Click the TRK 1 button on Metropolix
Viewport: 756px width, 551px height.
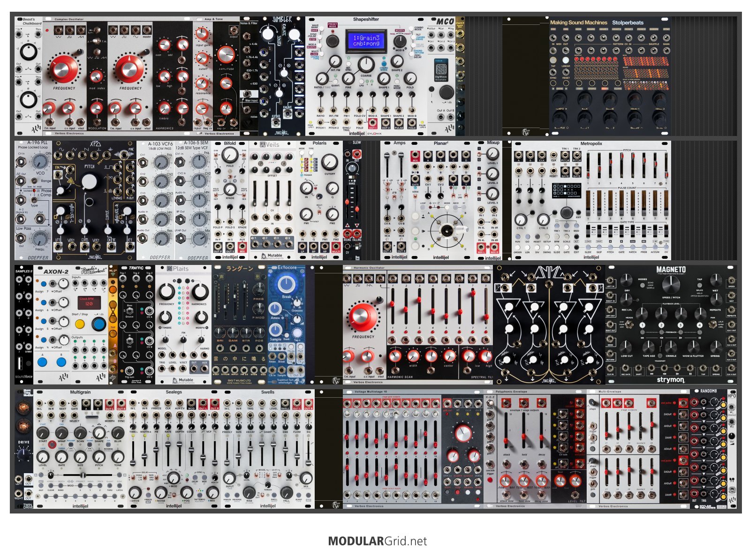557,226
